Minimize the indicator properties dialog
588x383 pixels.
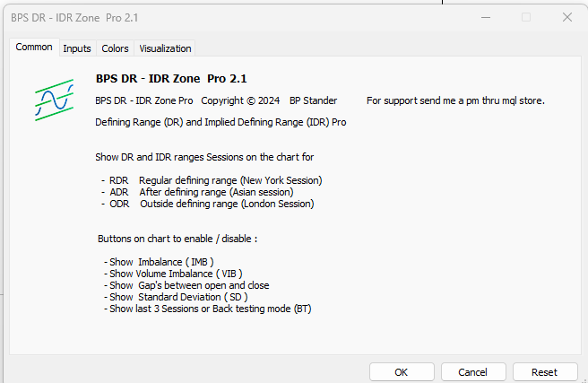485,17
